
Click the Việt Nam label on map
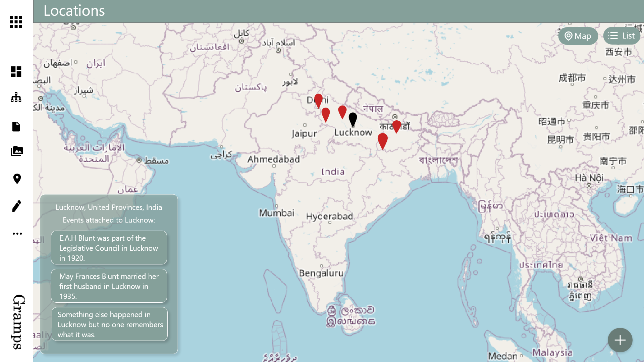(x=611, y=238)
